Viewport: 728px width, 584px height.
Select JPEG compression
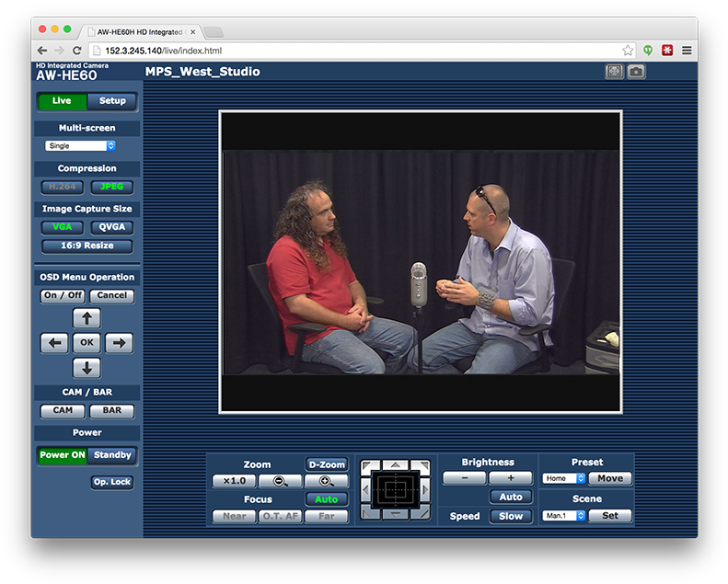coord(112,187)
